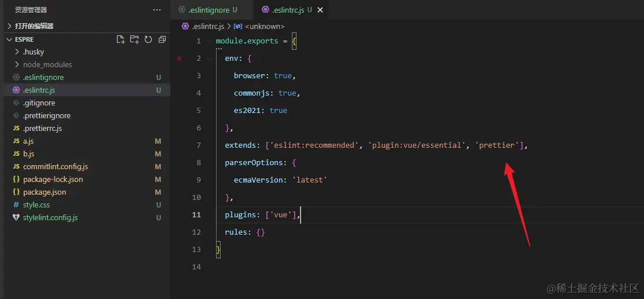Screen dimensions: 644x299
Task: Open the .gitignore file
Action: coord(39,103)
